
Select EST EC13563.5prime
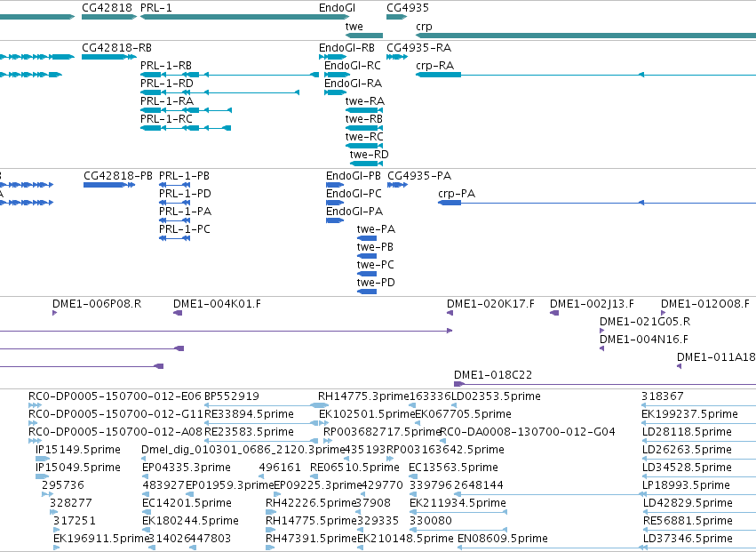(x=413, y=476)
